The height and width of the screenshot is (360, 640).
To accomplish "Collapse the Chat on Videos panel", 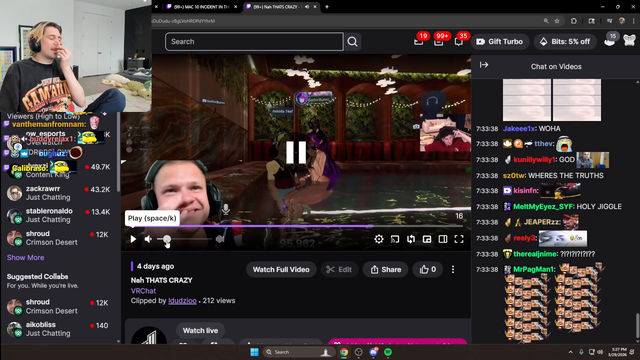I will click(484, 65).
